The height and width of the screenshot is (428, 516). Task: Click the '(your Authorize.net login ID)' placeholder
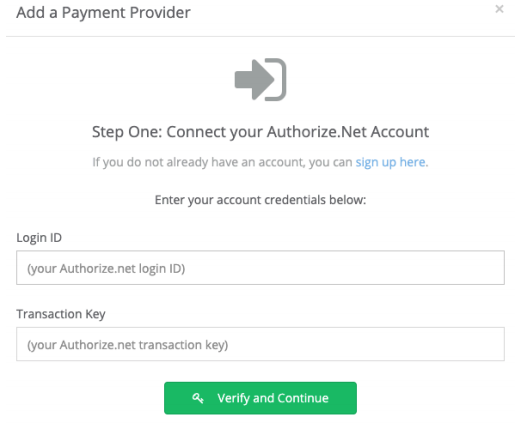[x=106, y=268]
